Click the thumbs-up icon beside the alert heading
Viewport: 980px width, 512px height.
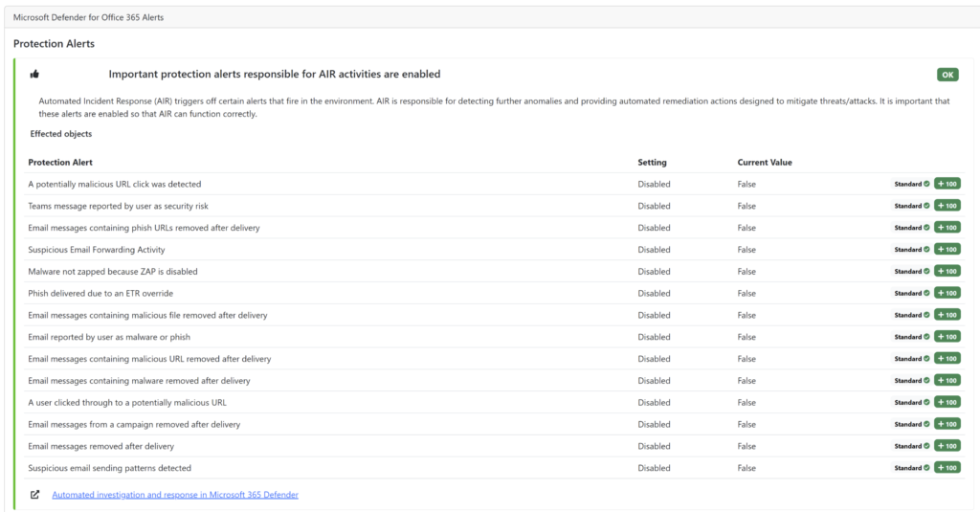(35, 74)
